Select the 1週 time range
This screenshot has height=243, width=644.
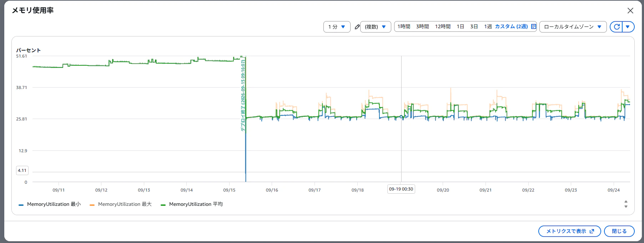click(x=488, y=26)
